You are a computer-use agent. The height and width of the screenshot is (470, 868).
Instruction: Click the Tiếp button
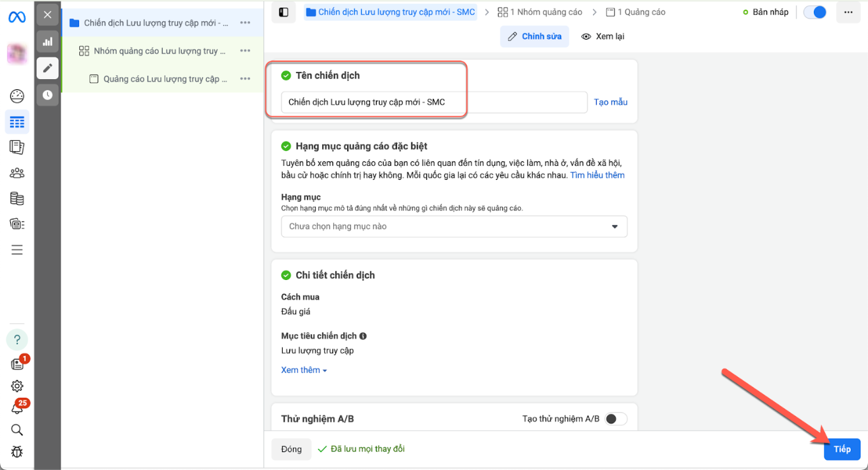(x=842, y=449)
